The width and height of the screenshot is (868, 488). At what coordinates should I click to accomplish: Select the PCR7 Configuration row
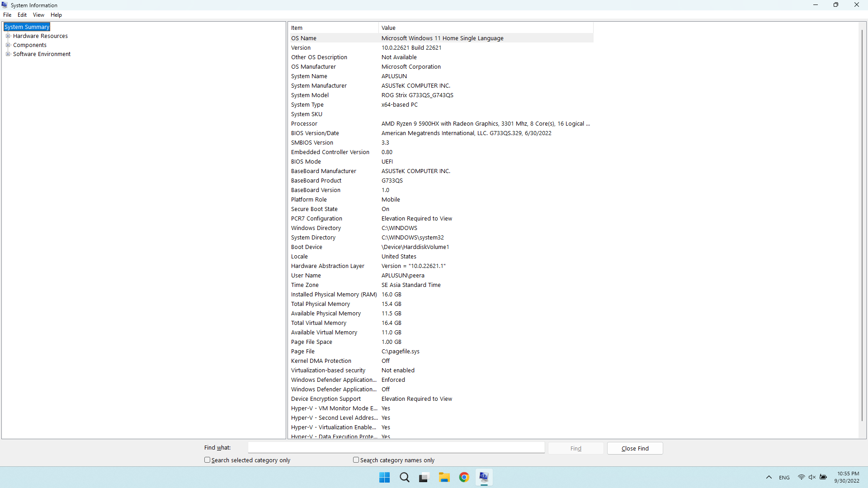(441, 219)
